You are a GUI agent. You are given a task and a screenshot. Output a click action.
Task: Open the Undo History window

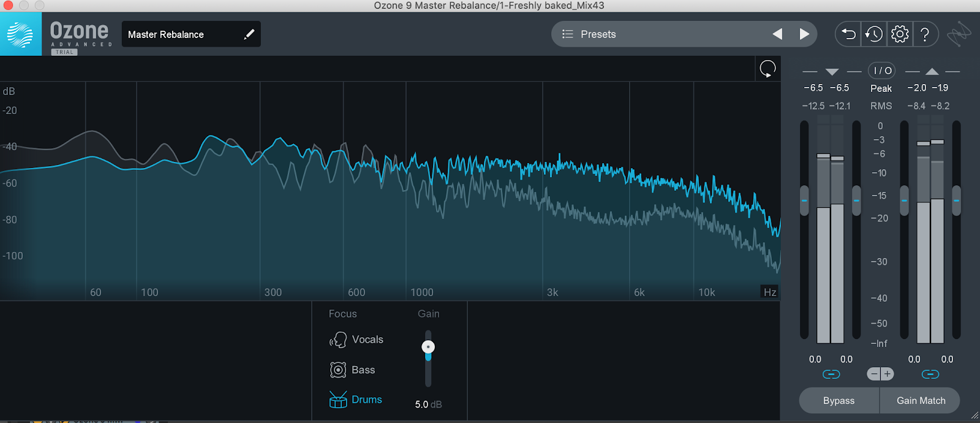[x=874, y=34]
